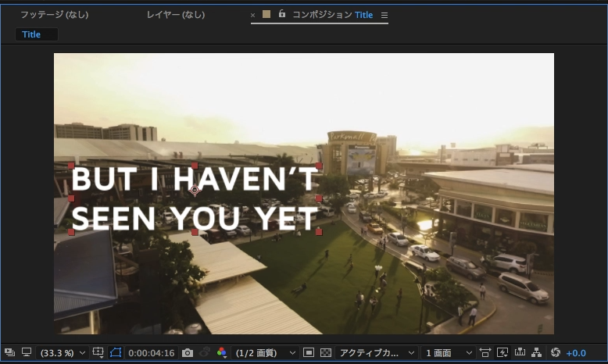This screenshot has height=364, width=608.
Task: Click the Title breadcrumb button
Action: point(37,34)
